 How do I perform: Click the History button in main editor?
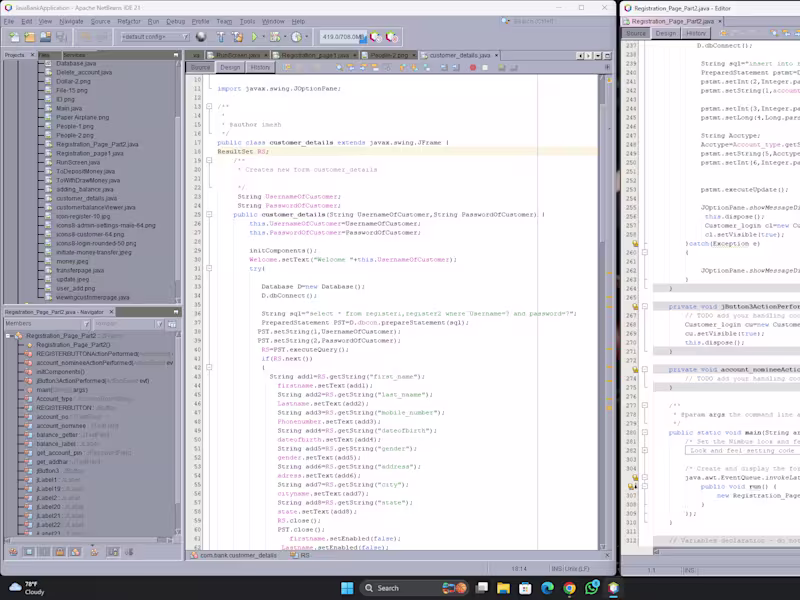point(260,68)
